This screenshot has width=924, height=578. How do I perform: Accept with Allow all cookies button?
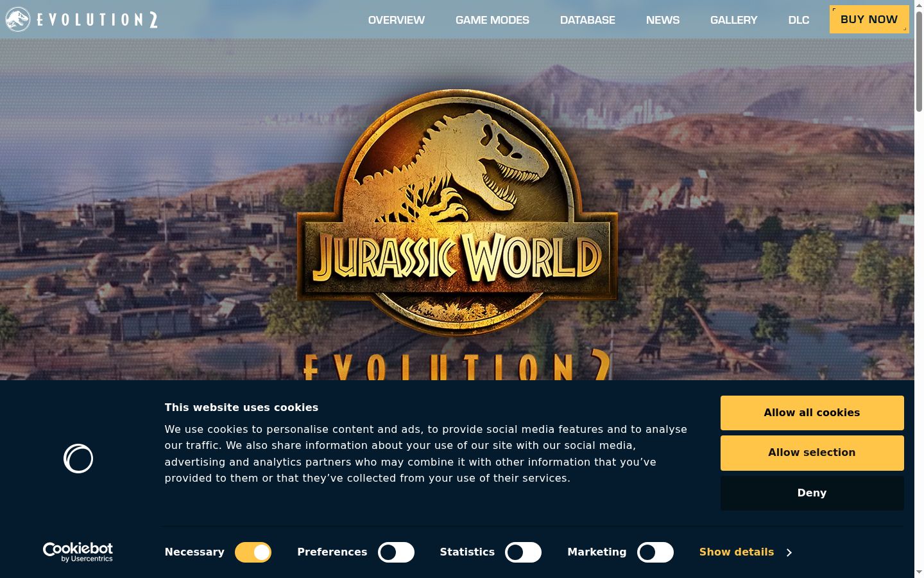(812, 413)
